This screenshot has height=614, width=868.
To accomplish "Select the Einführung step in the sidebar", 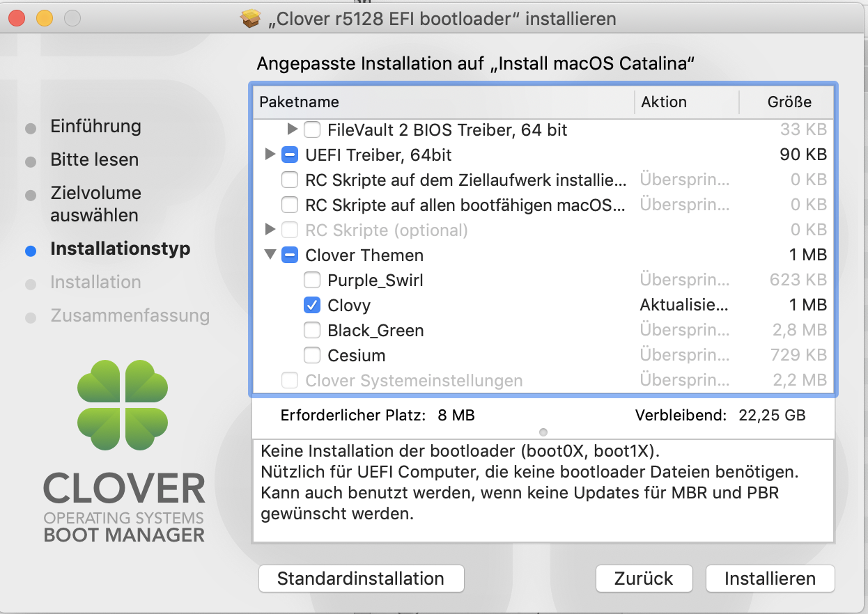I will pyautogui.click(x=95, y=127).
